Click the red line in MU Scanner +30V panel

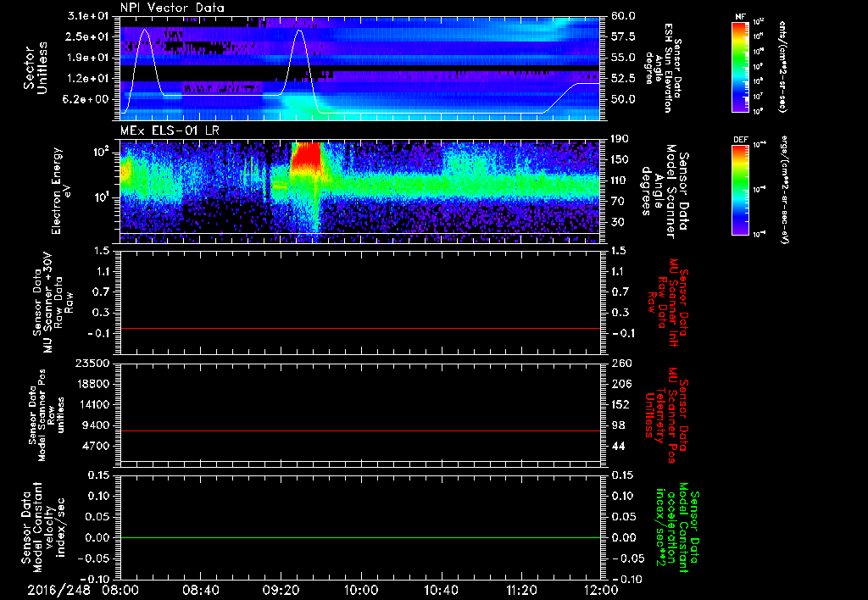point(359,328)
